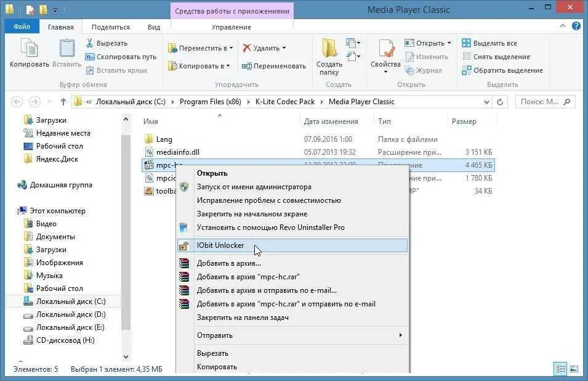The width and height of the screenshot is (588, 381).
Task: Open the recent locations dropdown arrow
Action: (49, 102)
